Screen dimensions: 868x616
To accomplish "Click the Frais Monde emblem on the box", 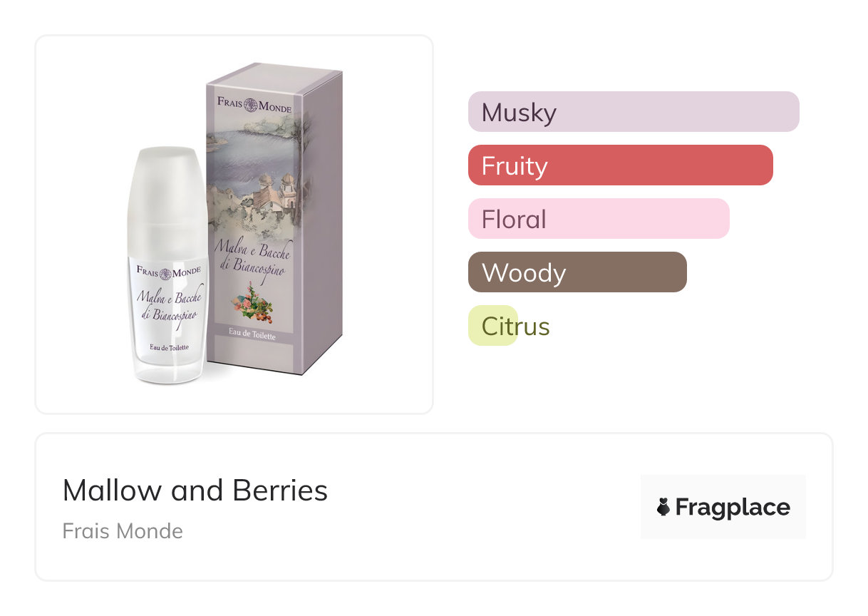I will [252, 105].
